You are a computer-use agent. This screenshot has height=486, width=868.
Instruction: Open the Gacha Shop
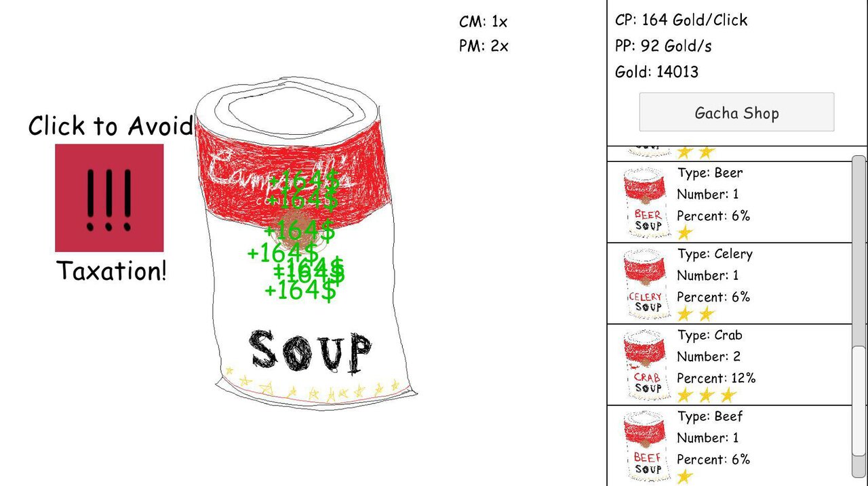pos(736,113)
